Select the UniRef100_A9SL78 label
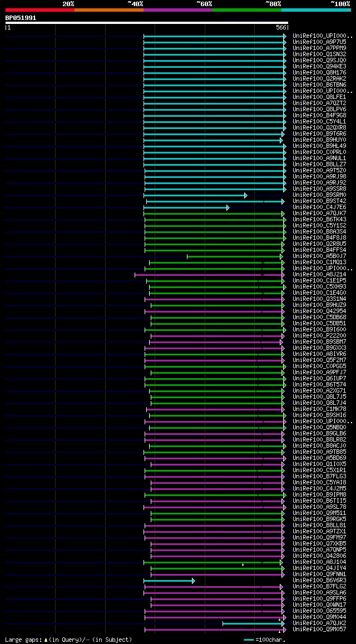The width and height of the screenshot is (356, 644). pos(319,507)
